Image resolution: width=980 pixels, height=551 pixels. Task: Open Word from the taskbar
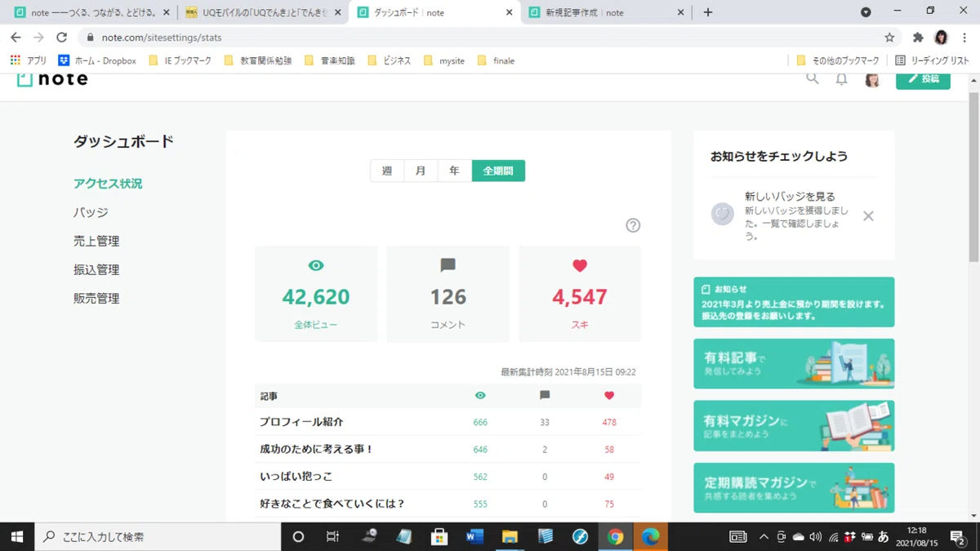[474, 536]
